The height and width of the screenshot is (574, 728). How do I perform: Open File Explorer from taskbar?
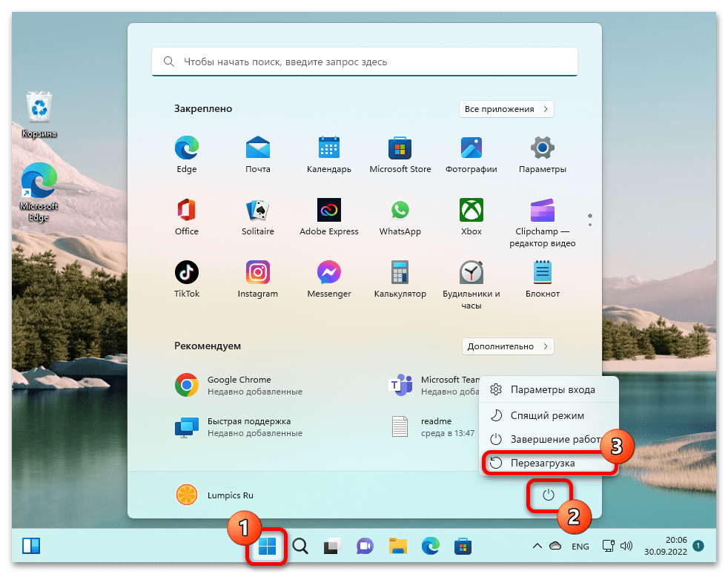coord(398,546)
